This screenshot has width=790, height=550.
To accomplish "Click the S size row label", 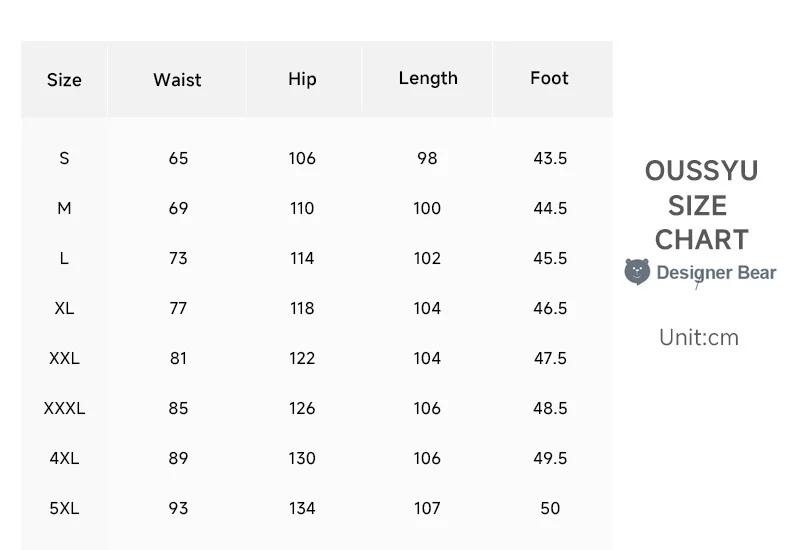I will [x=64, y=158].
